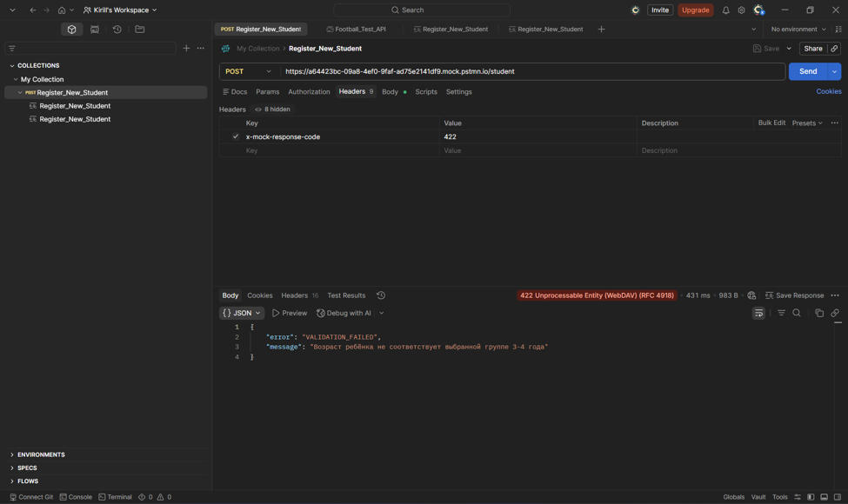
Task: Open the Mock servers sidebar icon
Action: (95, 30)
